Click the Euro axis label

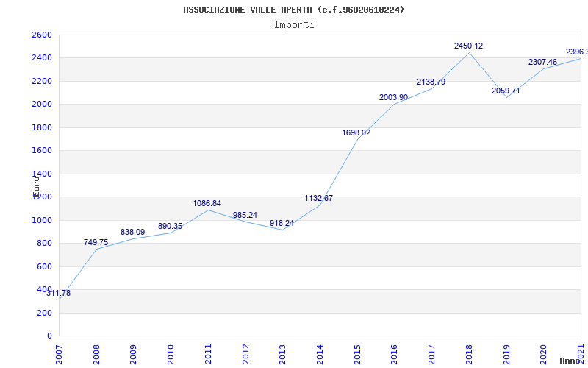click(x=36, y=187)
